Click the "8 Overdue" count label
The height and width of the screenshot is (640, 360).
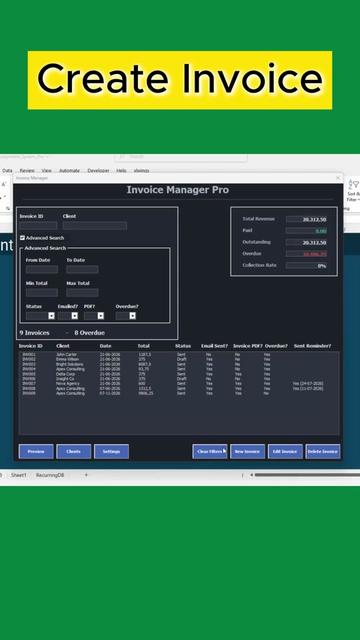point(89,333)
